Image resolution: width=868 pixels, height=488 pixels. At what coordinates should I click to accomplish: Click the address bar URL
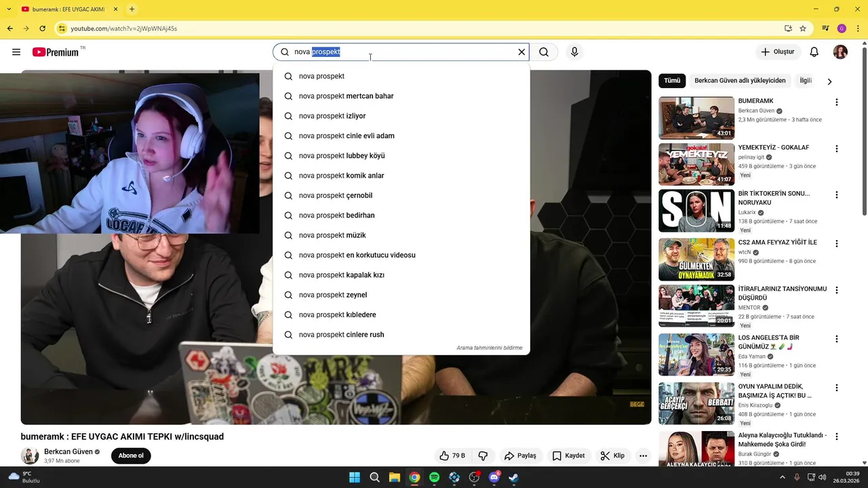(124, 28)
